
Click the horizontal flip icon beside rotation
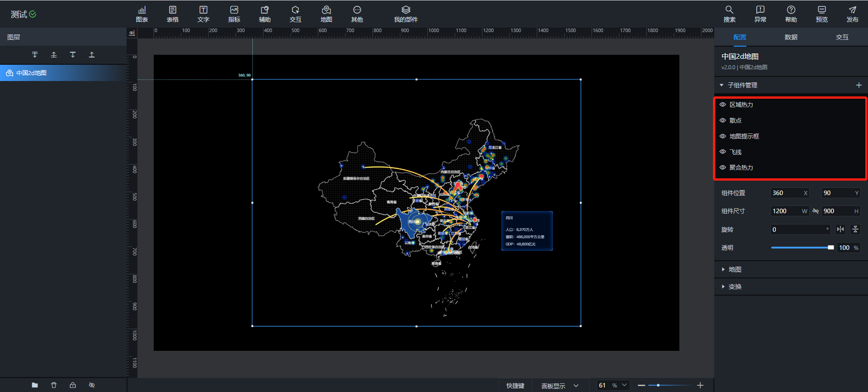coord(840,229)
